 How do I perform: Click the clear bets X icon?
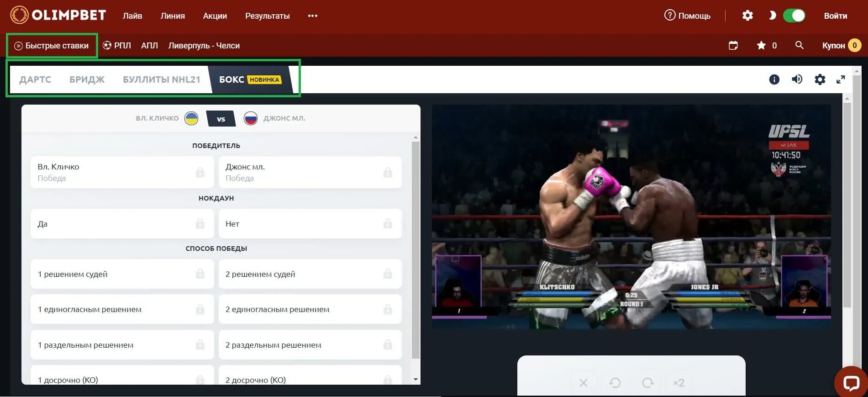point(584,383)
